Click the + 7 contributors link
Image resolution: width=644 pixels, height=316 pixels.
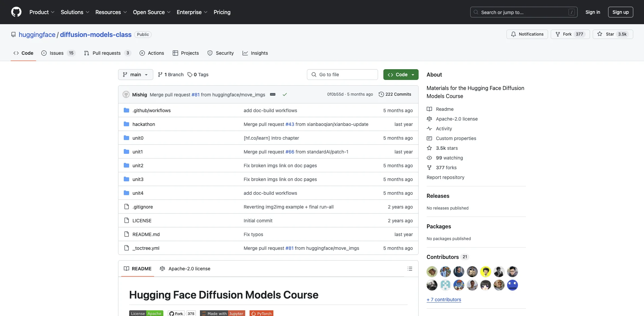[x=444, y=300]
